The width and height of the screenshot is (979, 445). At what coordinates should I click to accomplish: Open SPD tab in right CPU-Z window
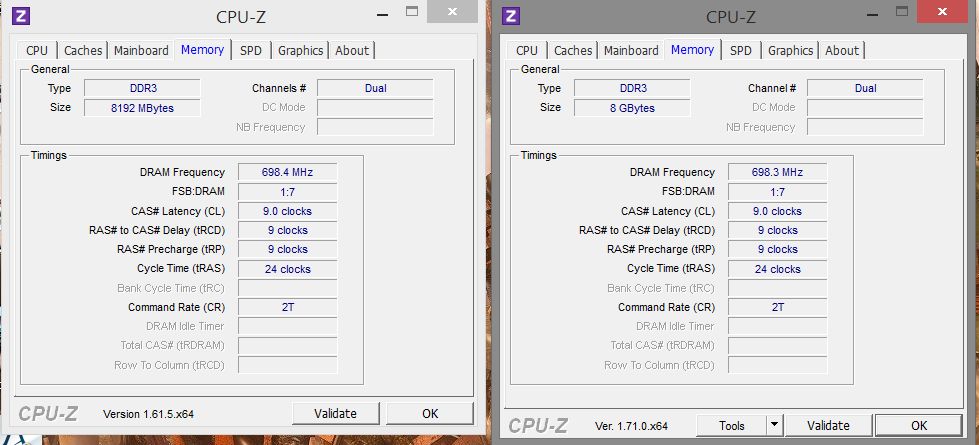click(x=741, y=51)
